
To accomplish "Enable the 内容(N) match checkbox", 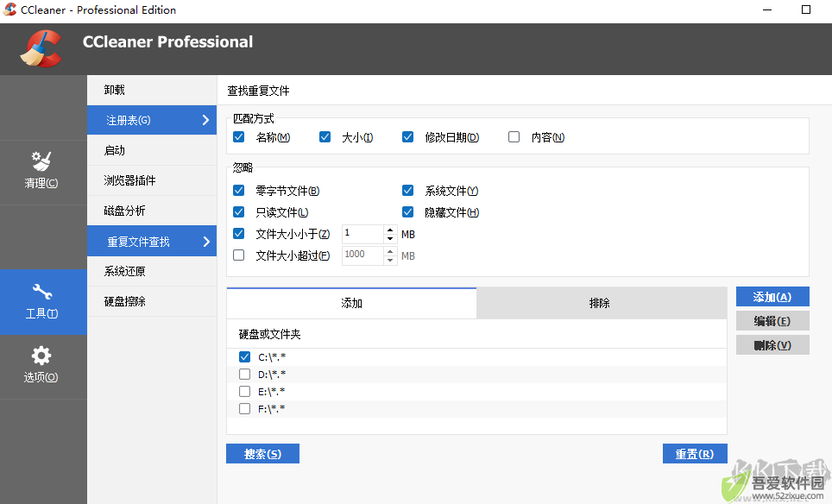I will coord(514,137).
